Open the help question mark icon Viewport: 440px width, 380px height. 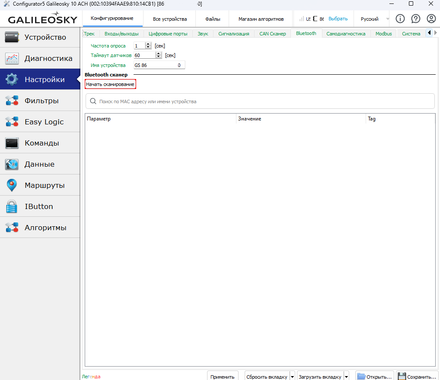[416, 19]
